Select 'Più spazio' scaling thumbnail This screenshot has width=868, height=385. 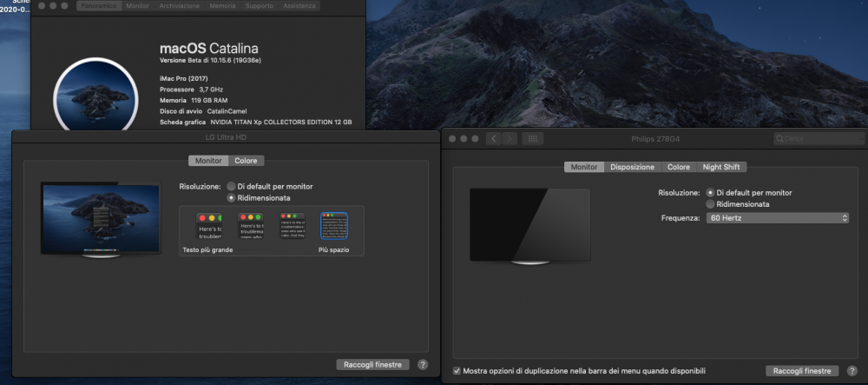pos(334,226)
